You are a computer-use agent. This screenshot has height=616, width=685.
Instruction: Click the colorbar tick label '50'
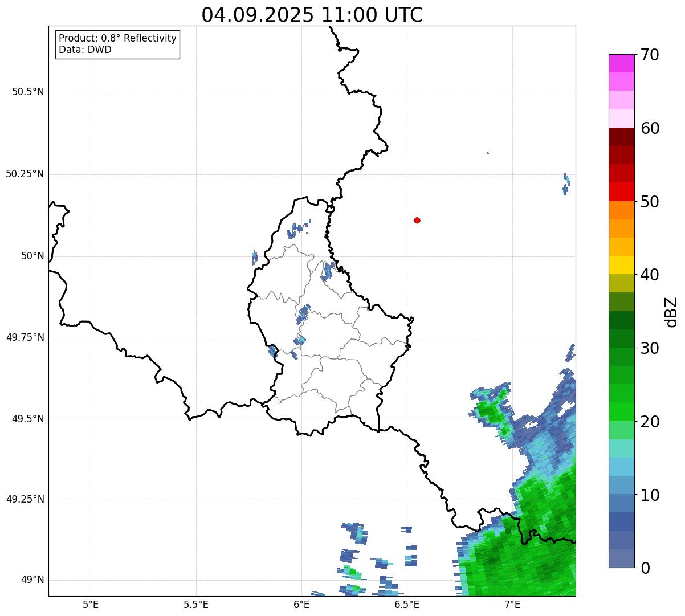(649, 202)
